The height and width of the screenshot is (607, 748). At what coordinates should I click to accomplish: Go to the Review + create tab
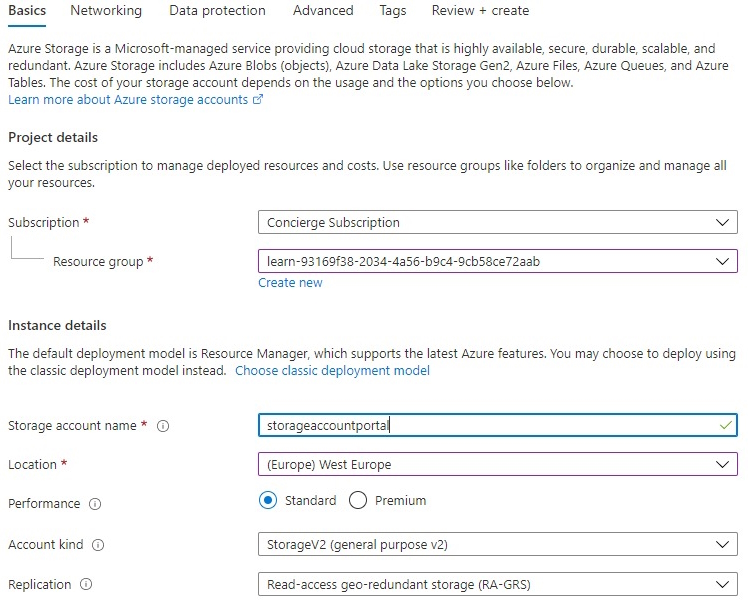point(480,11)
